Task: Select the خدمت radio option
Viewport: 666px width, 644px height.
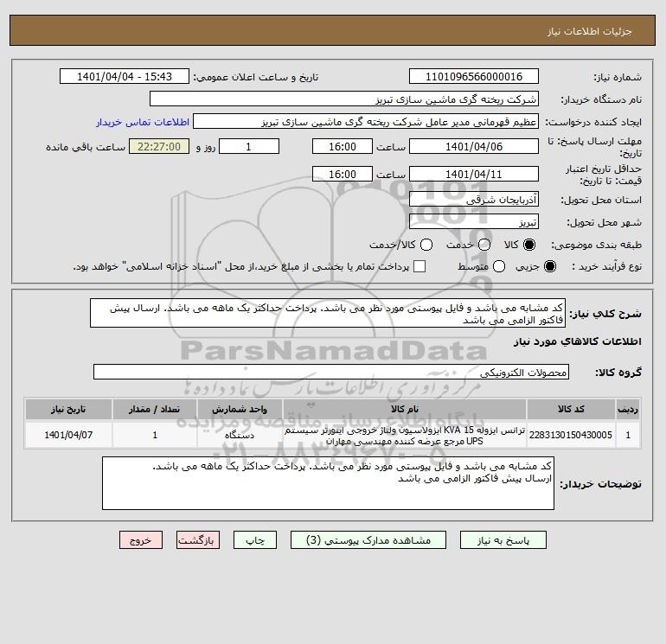Action: 484,245
